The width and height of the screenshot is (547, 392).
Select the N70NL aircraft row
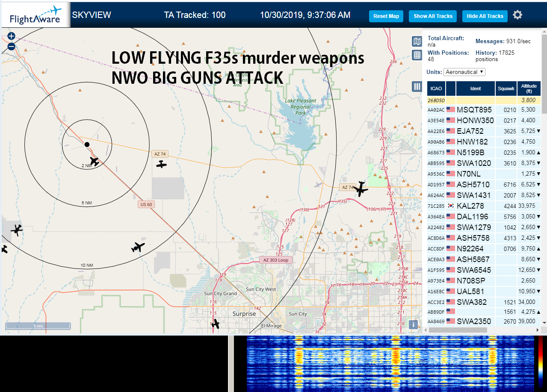(x=484, y=174)
